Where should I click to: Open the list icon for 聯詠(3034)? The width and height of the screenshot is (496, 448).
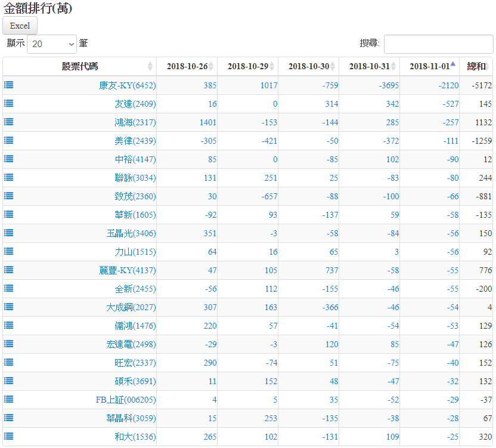(8, 177)
